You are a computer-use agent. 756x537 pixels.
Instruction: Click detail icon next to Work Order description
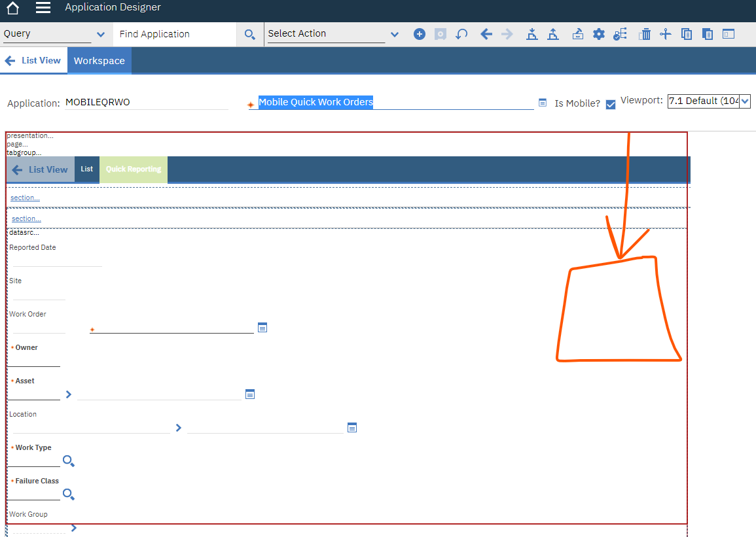tap(262, 328)
